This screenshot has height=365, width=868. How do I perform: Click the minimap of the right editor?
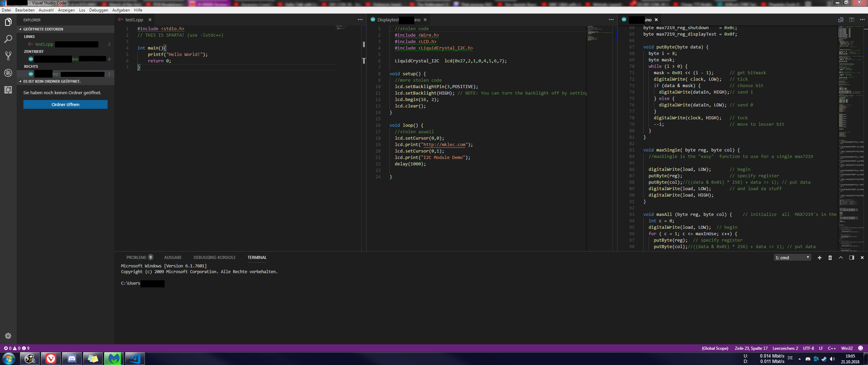coord(850,136)
